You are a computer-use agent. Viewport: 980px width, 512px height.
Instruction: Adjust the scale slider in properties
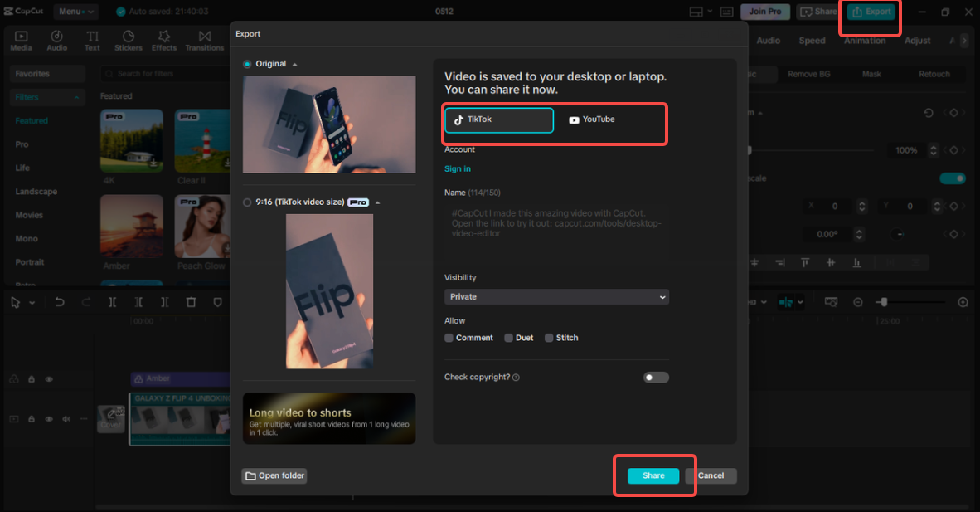[x=811, y=150]
